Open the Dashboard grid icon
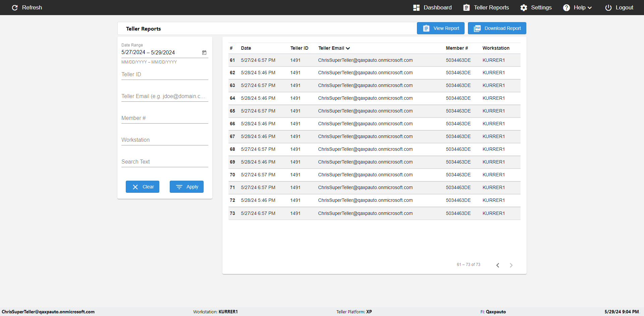The height and width of the screenshot is (316, 644). click(416, 8)
